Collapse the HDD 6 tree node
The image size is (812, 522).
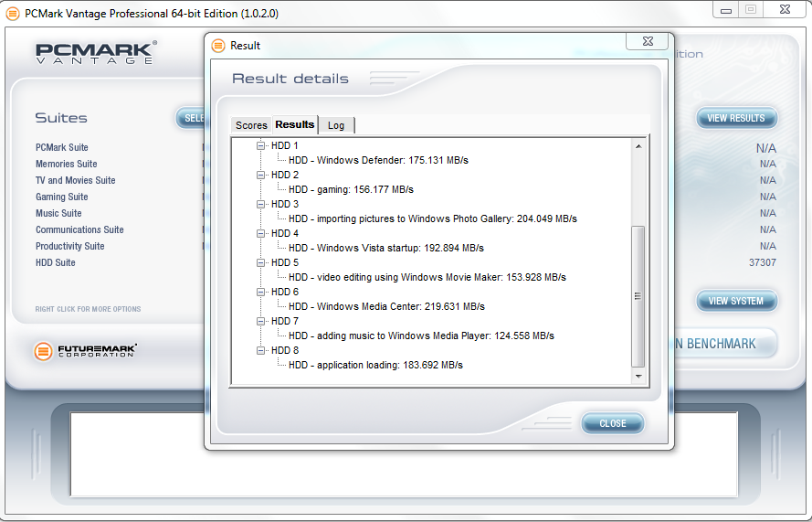click(261, 292)
